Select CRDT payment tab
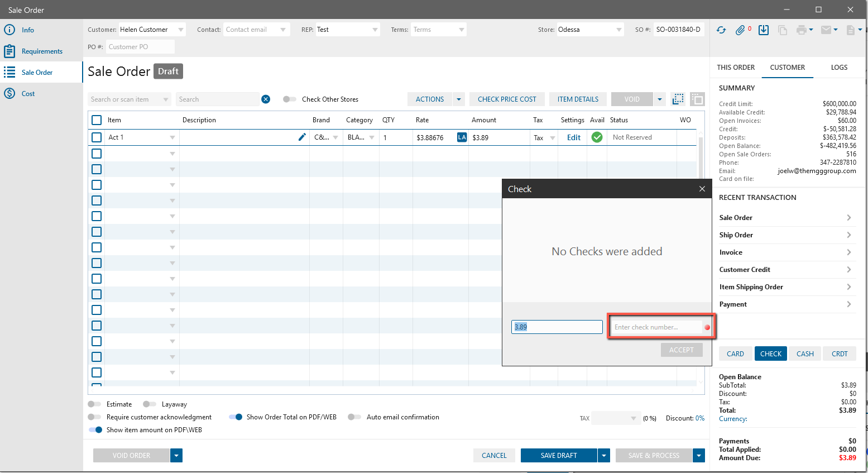Screen dimensions: 868x473 click(x=840, y=353)
